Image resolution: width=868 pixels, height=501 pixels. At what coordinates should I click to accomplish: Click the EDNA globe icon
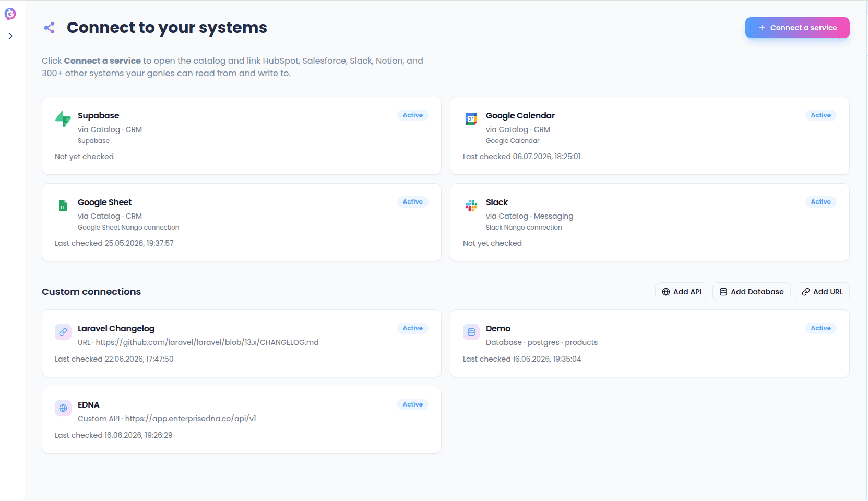click(x=63, y=408)
